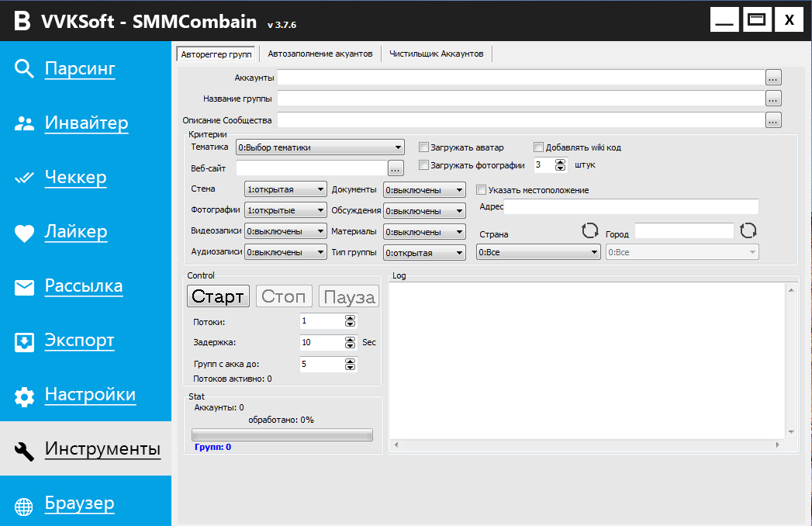Click the photo count stepper arrows
The height and width of the screenshot is (526, 812).
pos(560,164)
